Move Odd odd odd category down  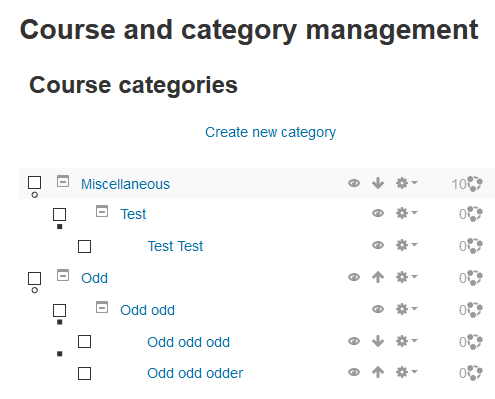tap(378, 341)
